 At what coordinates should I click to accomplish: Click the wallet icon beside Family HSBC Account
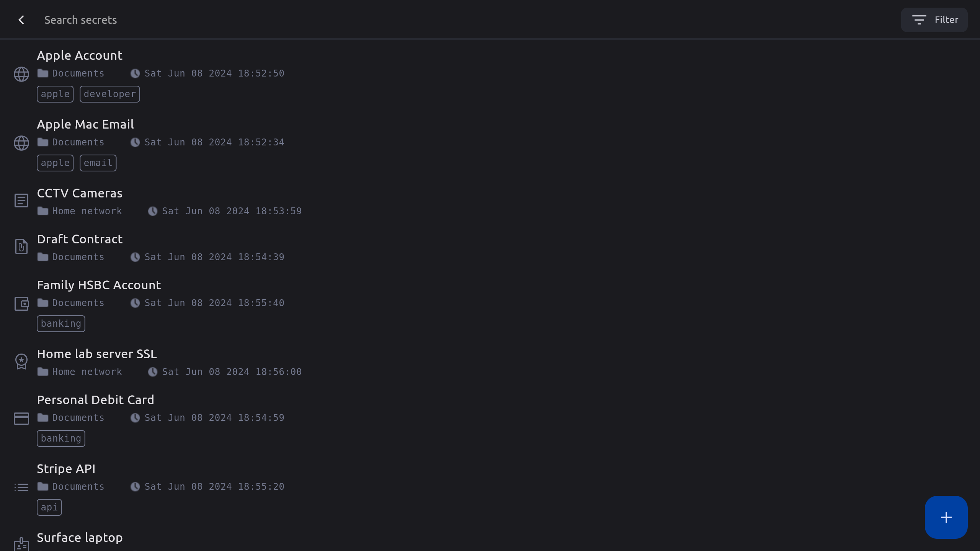pos(21,304)
